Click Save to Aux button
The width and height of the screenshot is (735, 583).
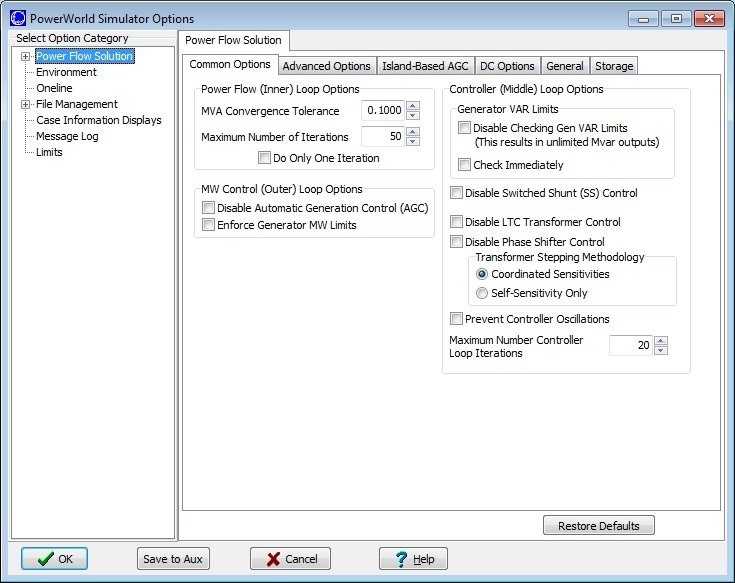[173, 559]
